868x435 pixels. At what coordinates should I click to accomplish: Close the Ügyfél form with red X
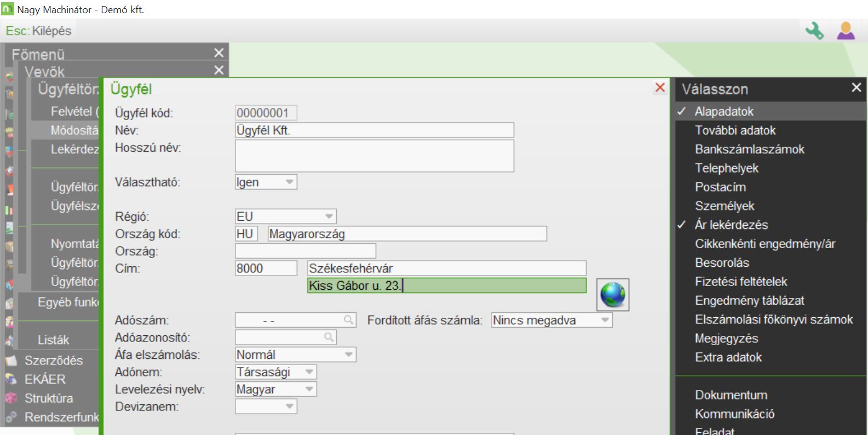660,88
